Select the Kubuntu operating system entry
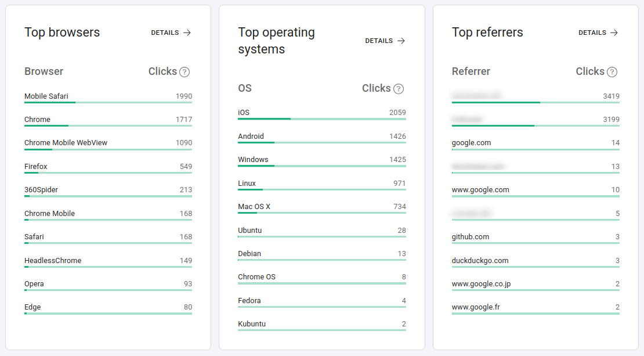This screenshot has width=644, height=356. pyautogui.click(x=252, y=324)
